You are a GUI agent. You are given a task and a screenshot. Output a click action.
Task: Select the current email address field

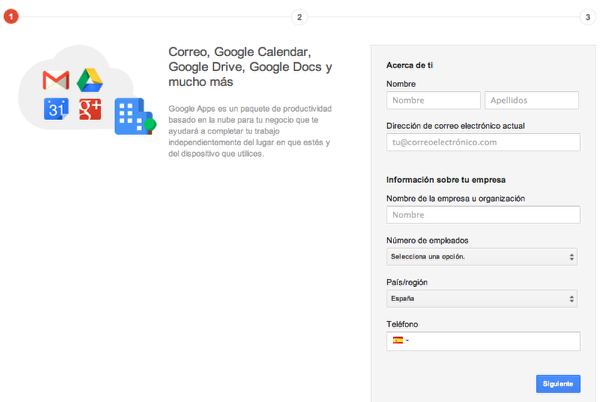coord(483,142)
